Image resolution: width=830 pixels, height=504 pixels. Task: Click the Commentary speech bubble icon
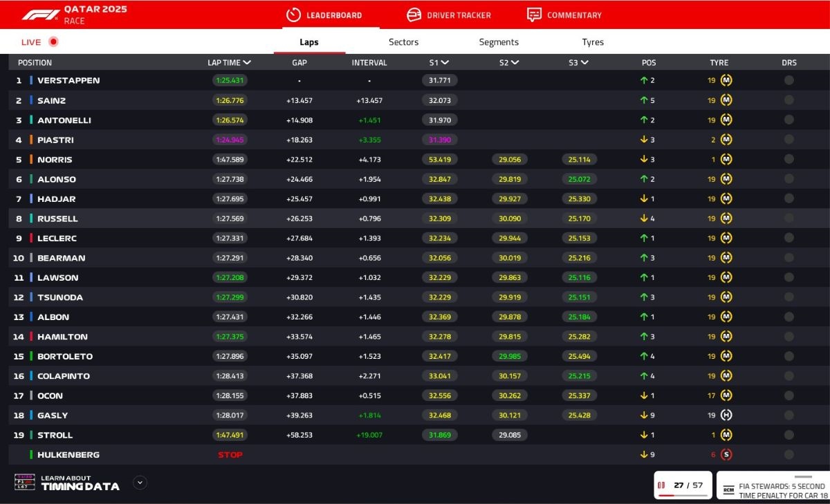coord(534,15)
